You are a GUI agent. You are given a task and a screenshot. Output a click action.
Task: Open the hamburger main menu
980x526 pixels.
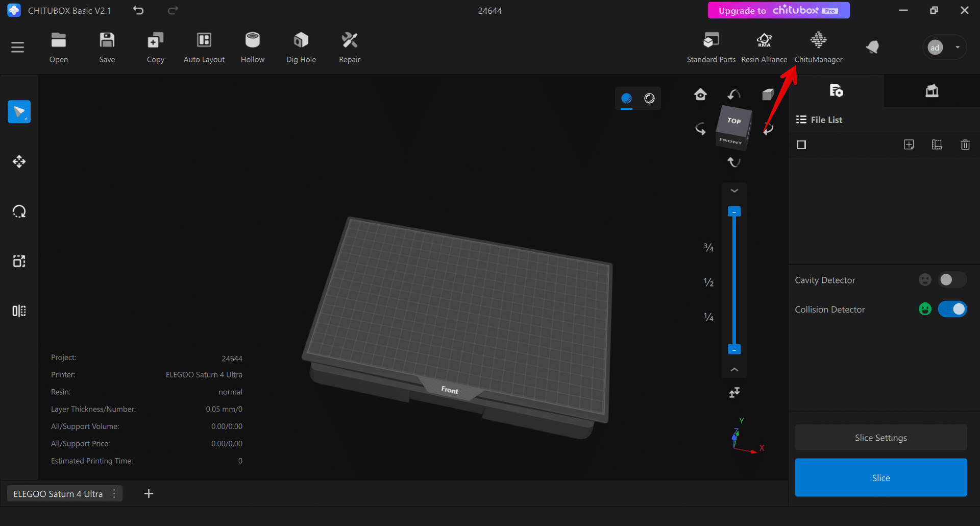click(x=18, y=47)
